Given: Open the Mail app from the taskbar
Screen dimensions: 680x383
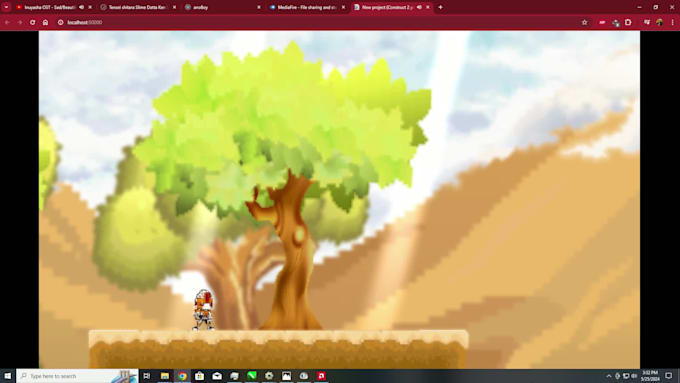Looking at the screenshot, I should coord(217,376).
